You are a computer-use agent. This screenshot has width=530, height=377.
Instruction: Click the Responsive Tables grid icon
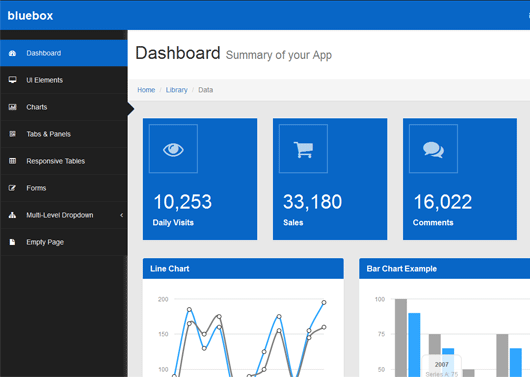click(x=13, y=161)
